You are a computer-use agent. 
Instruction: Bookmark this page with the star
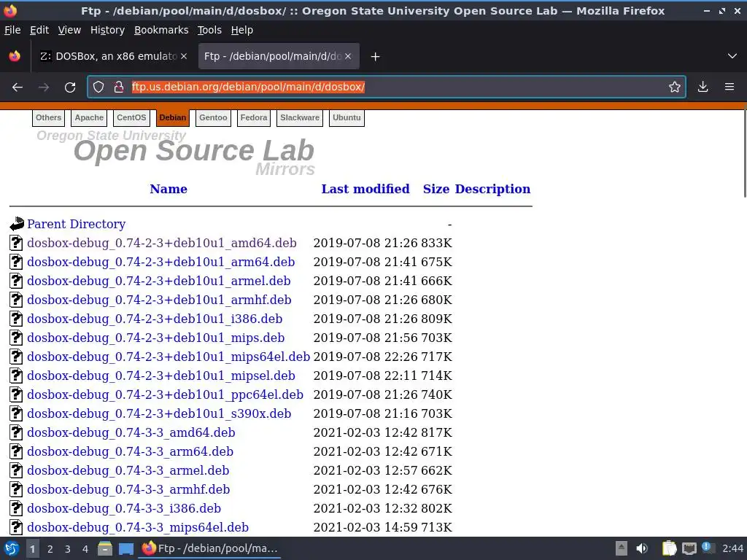pyautogui.click(x=674, y=87)
